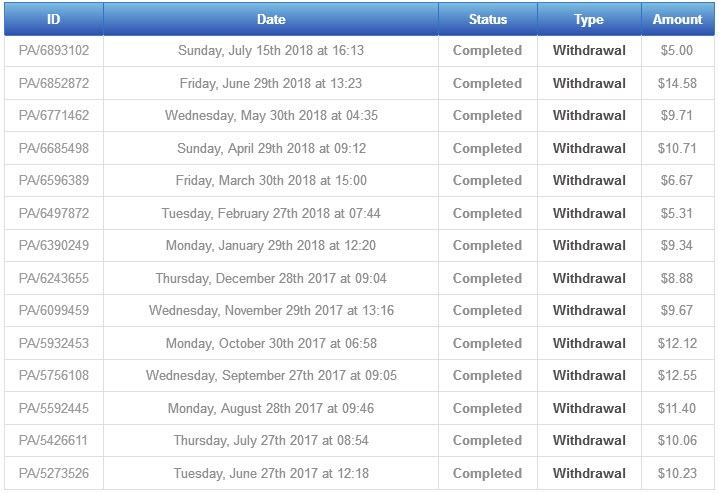This screenshot has height=493, width=719.
Task: Select the $14.58 amount cell
Action: pyautogui.click(x=677, y=83)
